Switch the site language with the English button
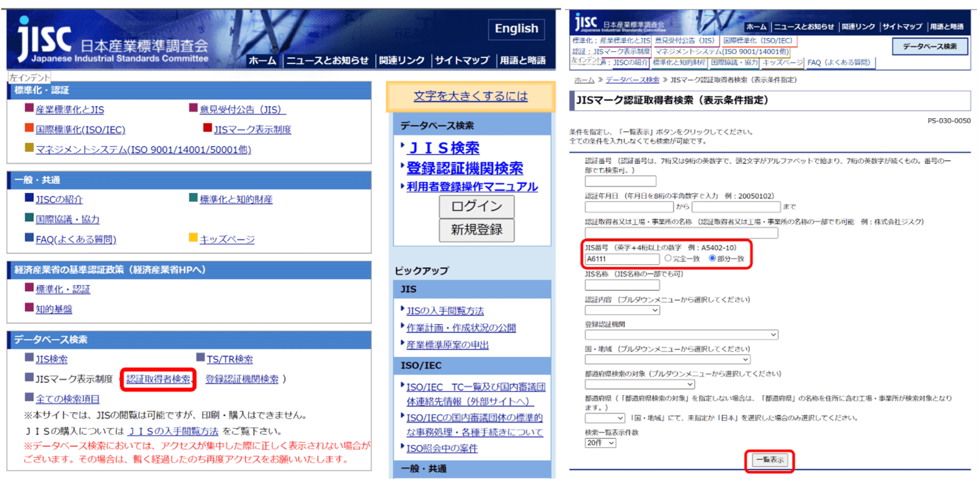Viewport: 980px width, 482px height. coord(517,29)
